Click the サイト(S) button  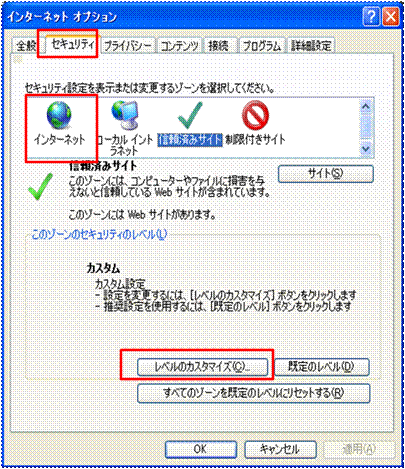[326, 174]
